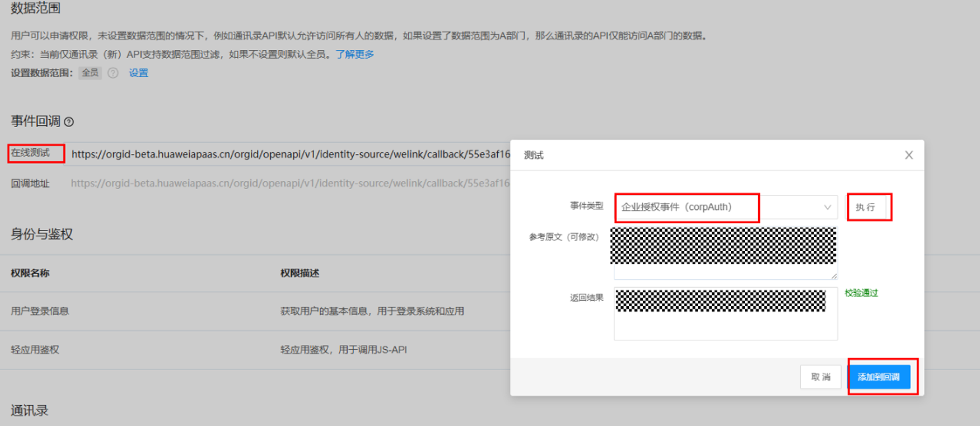
Task: Select the 轻应用鉴权 permission row
Action: (x=35, y=350)
